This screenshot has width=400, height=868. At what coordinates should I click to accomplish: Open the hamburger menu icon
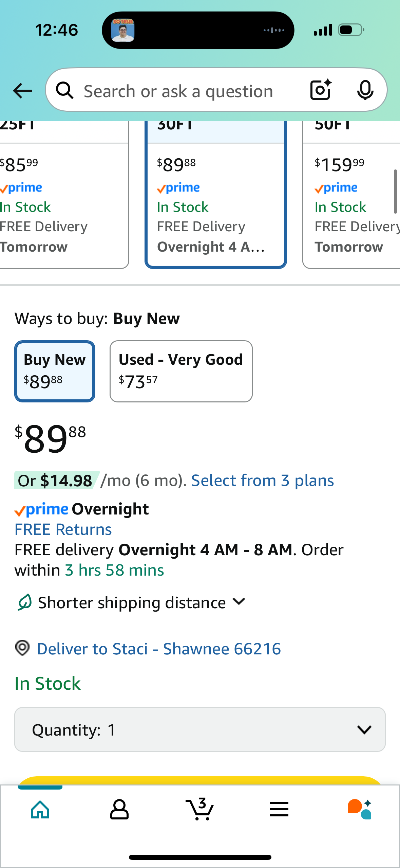[279, 809]
